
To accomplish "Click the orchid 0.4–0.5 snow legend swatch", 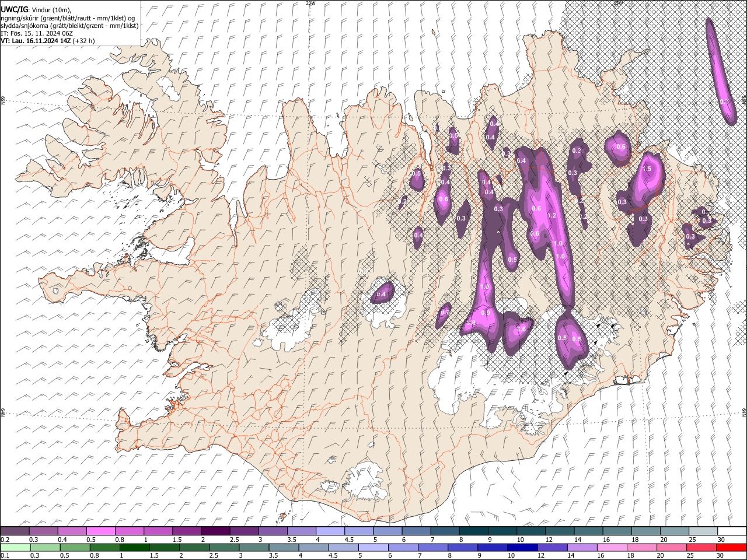I will pos(72,531).
